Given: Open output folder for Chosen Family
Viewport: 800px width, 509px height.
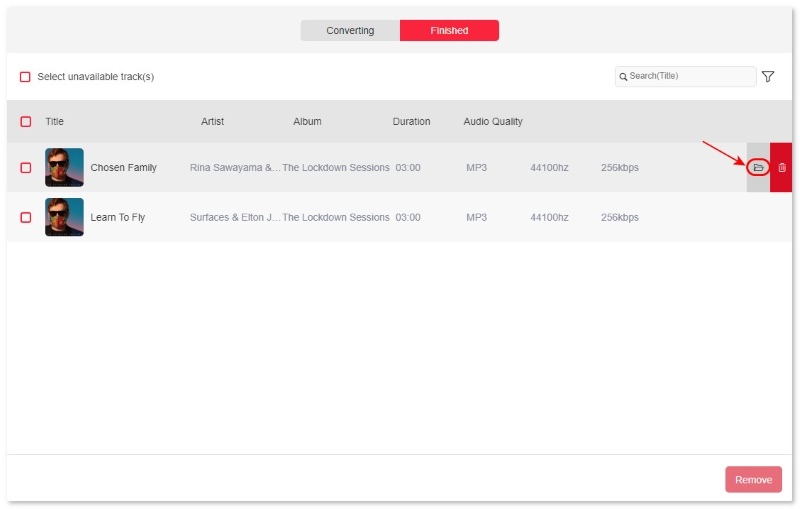Looking at the screenshot, I should tap(758, 167).
